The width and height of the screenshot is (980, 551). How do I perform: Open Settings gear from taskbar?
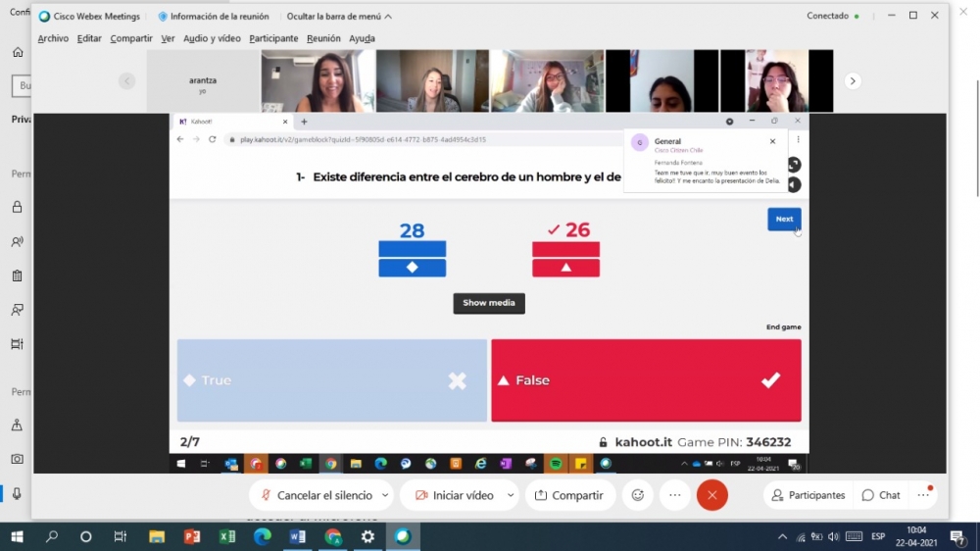click(367, 536)
